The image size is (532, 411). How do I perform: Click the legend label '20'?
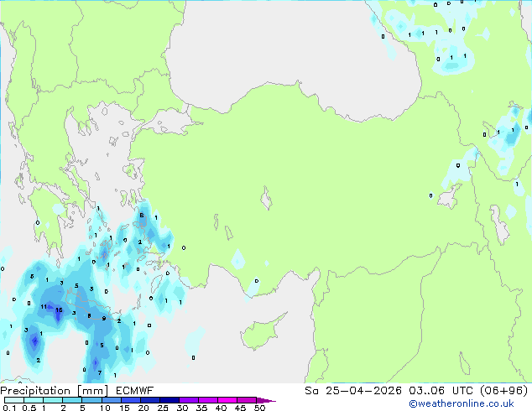(x=143, y=408)
